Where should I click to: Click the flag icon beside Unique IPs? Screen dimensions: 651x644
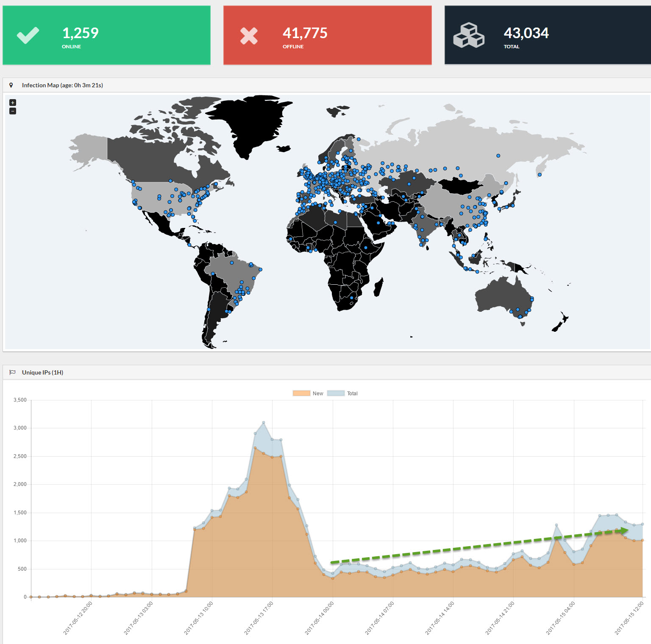[12, 372]
